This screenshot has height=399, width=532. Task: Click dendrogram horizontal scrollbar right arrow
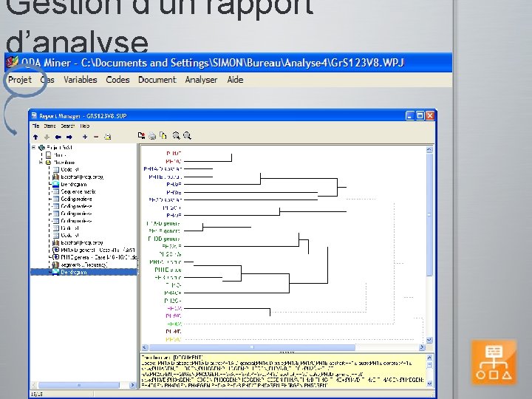(422, 347)
